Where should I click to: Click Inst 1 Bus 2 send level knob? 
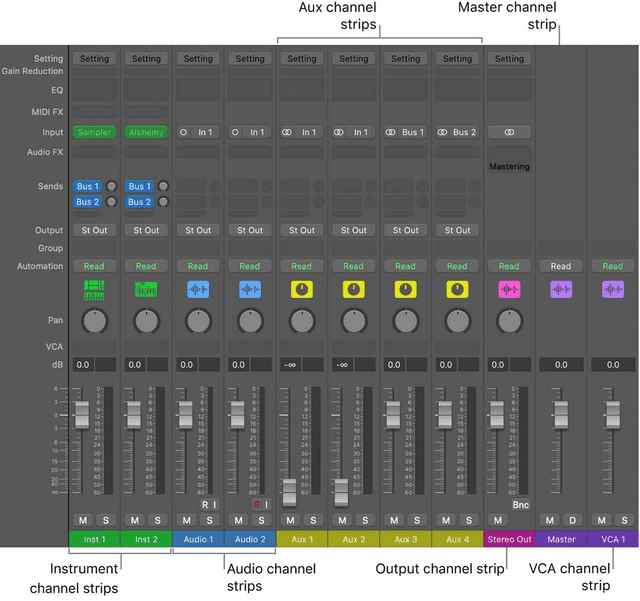click(x=111, y=202)
